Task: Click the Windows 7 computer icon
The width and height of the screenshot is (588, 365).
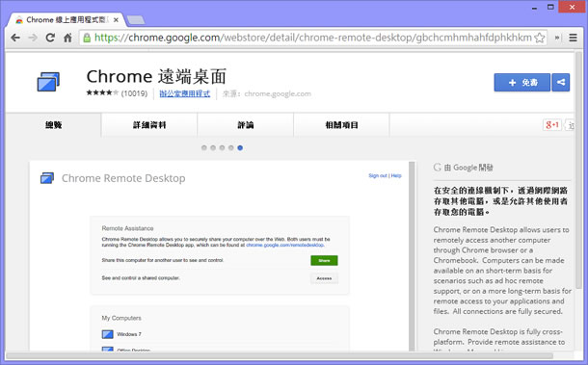Action: [x=108, y=334]
